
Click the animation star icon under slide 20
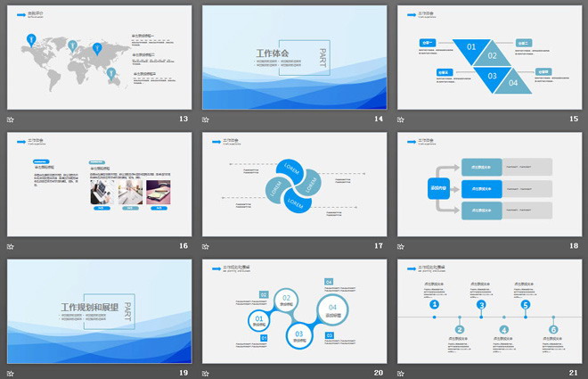pos(206,372)
